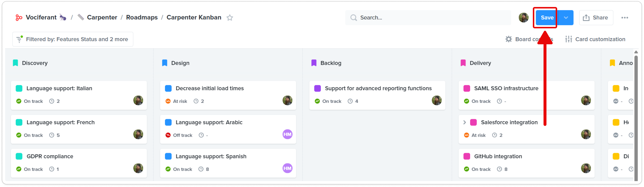Click the Vociferant workspace logo icon

[19, 17]
